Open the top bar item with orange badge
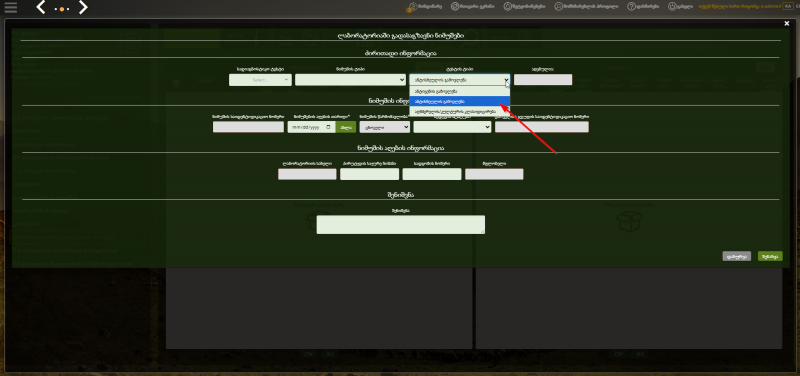800x376 pixels. pyautogui.click(x=424, y=7)
